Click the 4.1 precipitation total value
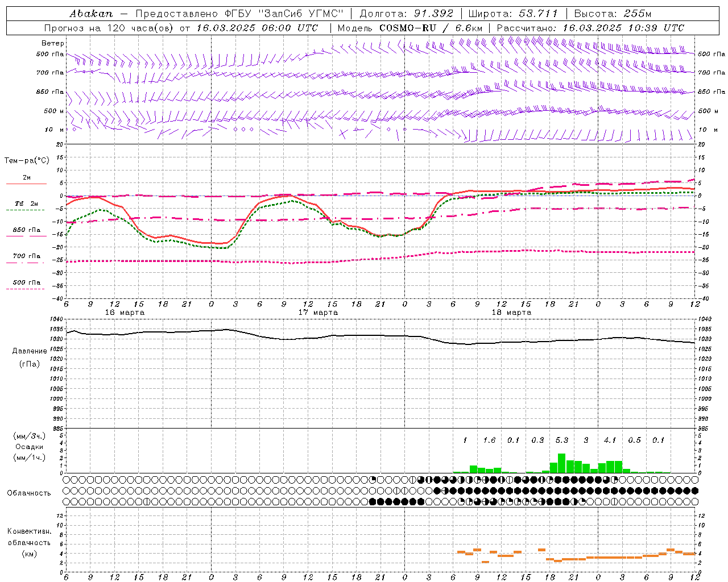 610,440
